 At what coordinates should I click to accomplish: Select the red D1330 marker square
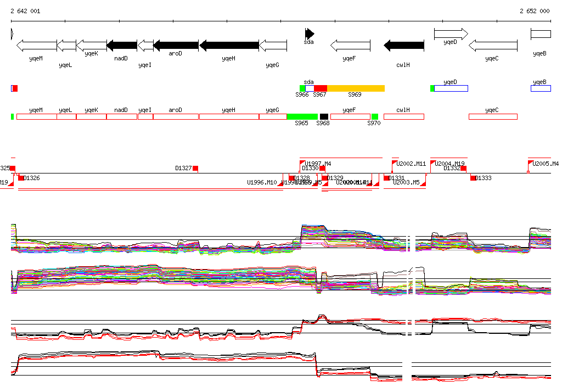tap(323, 168)
